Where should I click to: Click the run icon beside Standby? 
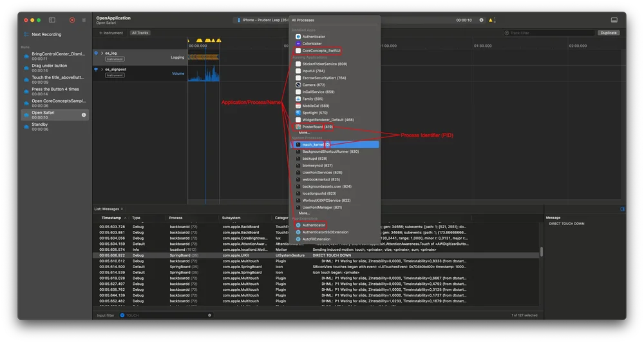click(26, 126)
